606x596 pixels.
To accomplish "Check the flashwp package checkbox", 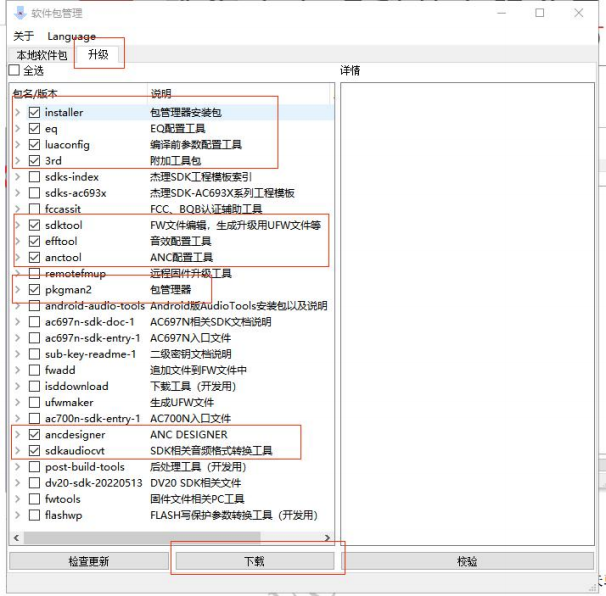I will (34, 515).
